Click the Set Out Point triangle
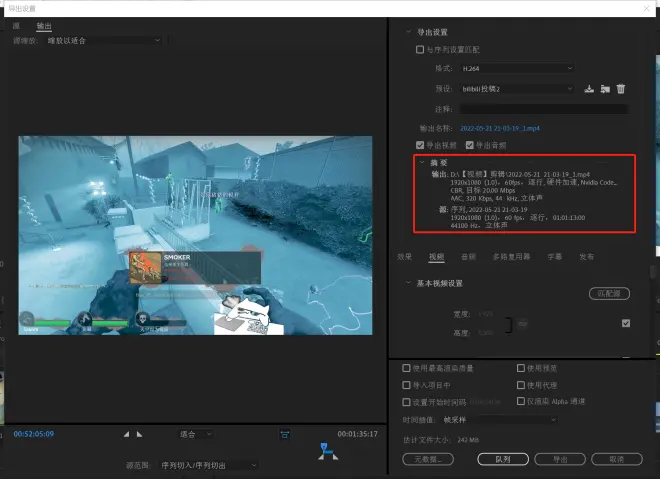Image resolution: width=660 pixels, height=479 pixels. pyautogui.click(x=139, y=434)
